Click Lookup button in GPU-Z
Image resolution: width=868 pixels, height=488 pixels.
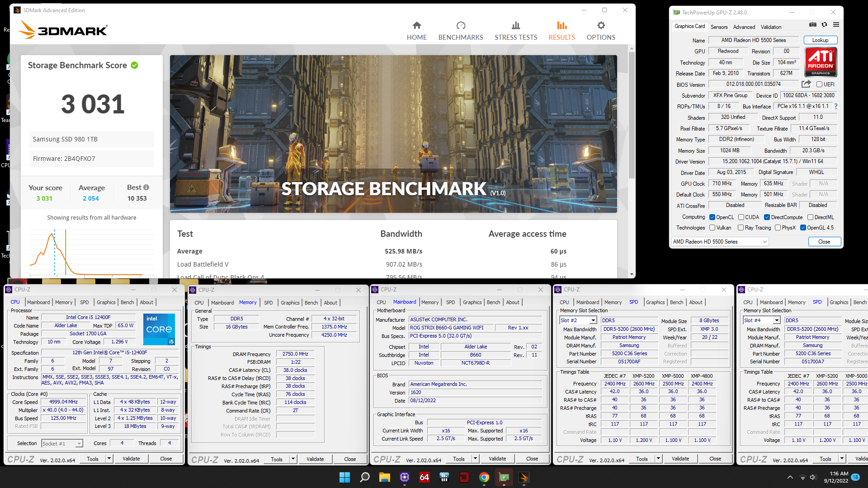click(x=820, y=40)
